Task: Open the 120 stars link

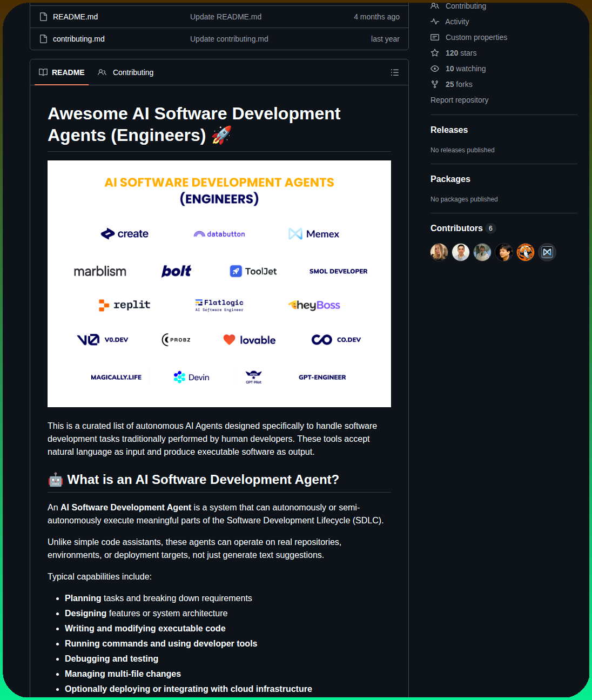Action: point(461,53)
